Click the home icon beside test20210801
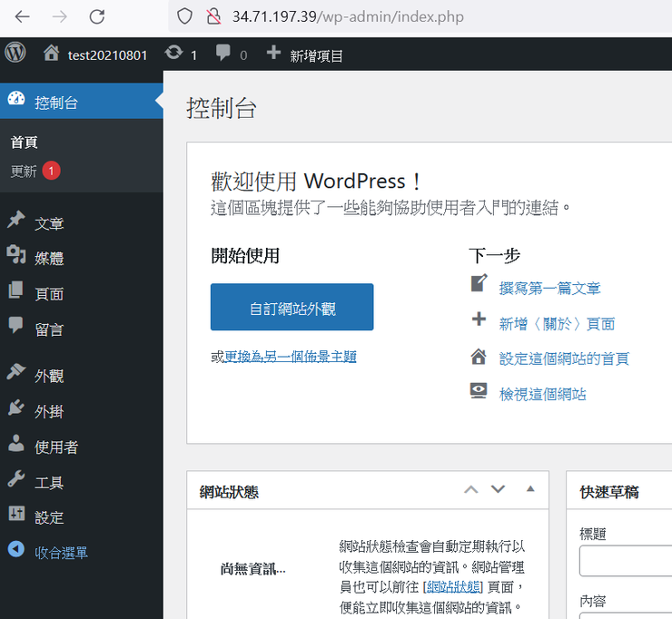Screen dimensions: 672x619 tap(52, 54)
